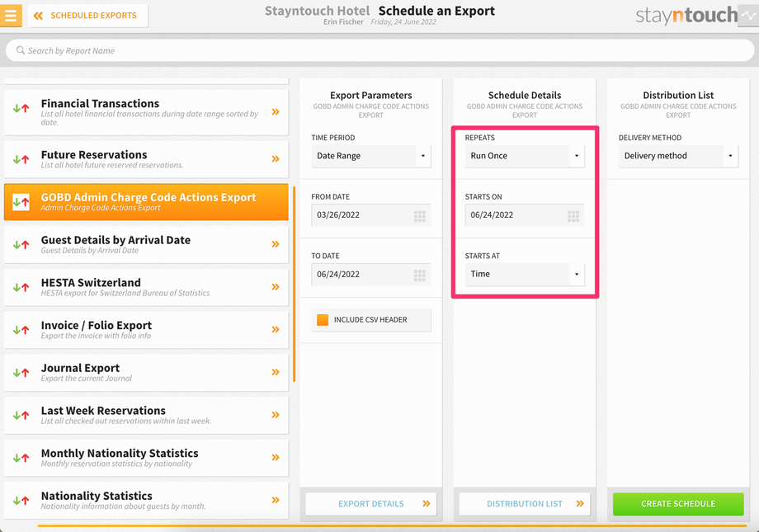
Task: Open Monthly Nationality Statistics chevron
Action: [276, 457]
